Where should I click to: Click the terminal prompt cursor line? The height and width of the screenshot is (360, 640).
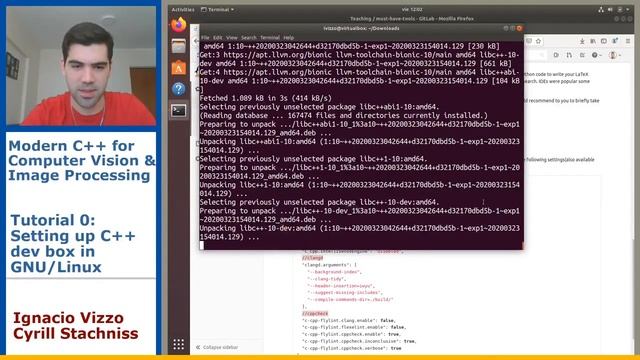pos(361,245)
